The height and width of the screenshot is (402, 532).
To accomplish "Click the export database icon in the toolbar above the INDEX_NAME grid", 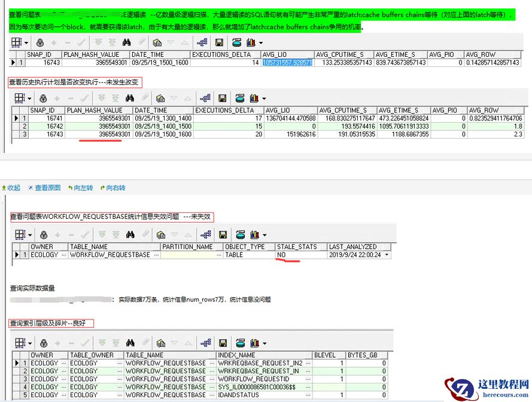I will point(241,343).
